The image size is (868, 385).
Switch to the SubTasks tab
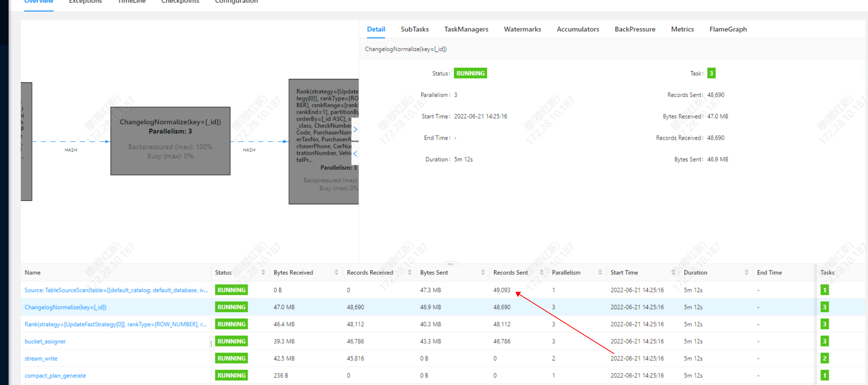[414, 29]
